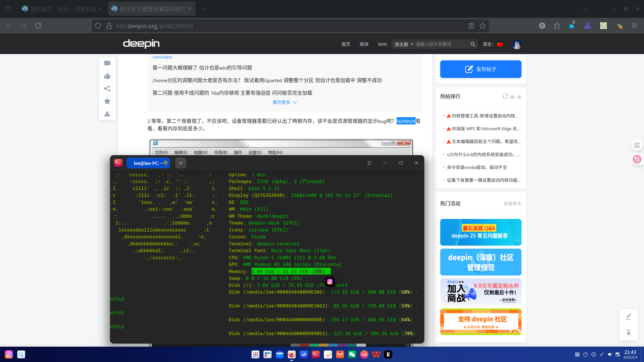Open WeChat from the taskbar
This screenshot has height=362, width=644.
coord(352,354)
